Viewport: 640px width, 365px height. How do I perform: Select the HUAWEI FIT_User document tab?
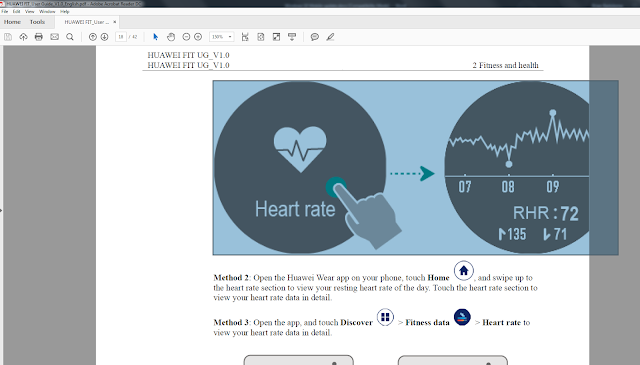point(87,22)
